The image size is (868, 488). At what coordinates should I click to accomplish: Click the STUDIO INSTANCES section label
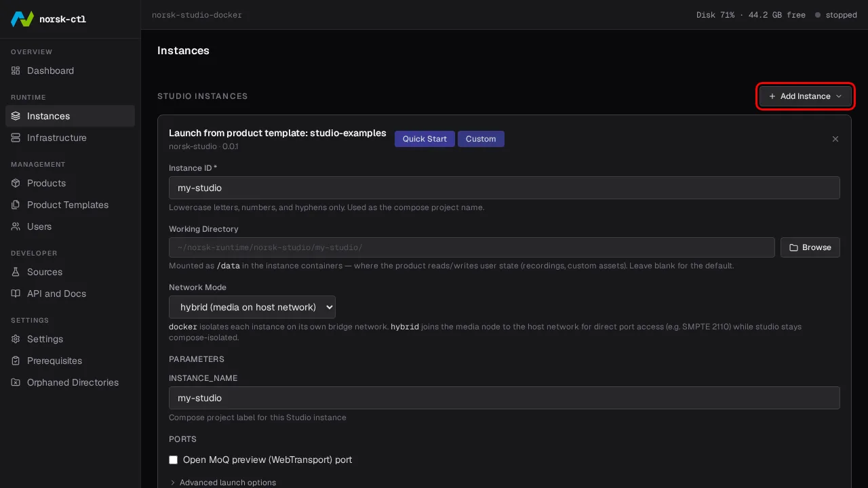coord(203,96)
